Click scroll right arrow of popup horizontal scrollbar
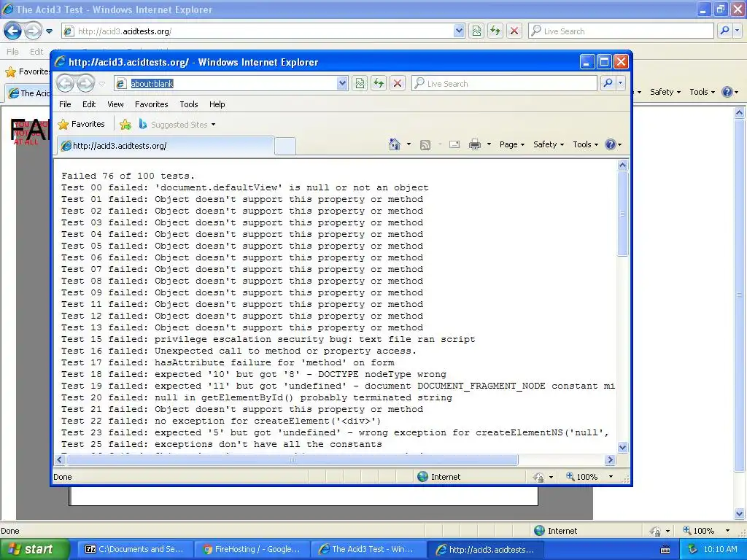747x560 pixels. click(610, 459)
